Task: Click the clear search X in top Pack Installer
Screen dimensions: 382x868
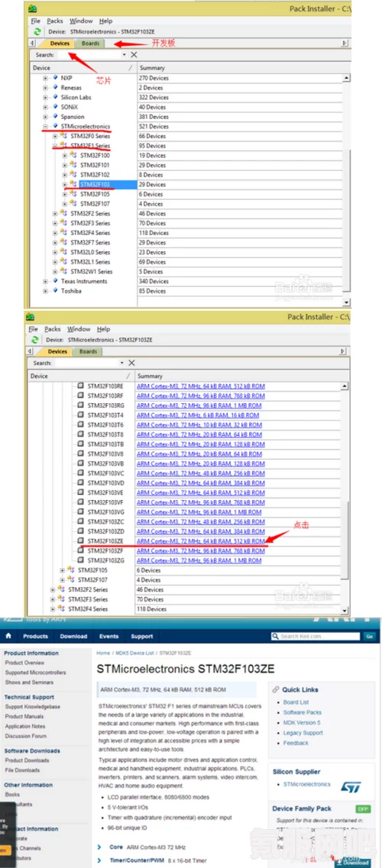Action: click(x=134, y=55)
